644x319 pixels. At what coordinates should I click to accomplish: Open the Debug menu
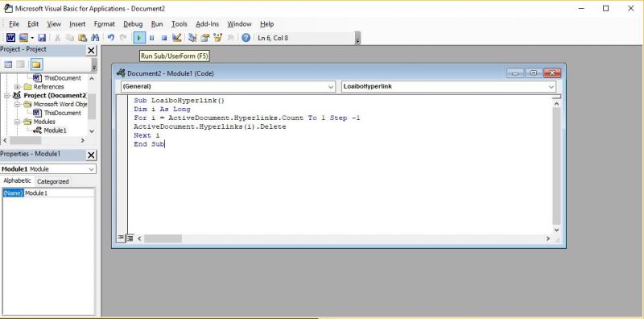pyautogui.click(x=133, y=24)
